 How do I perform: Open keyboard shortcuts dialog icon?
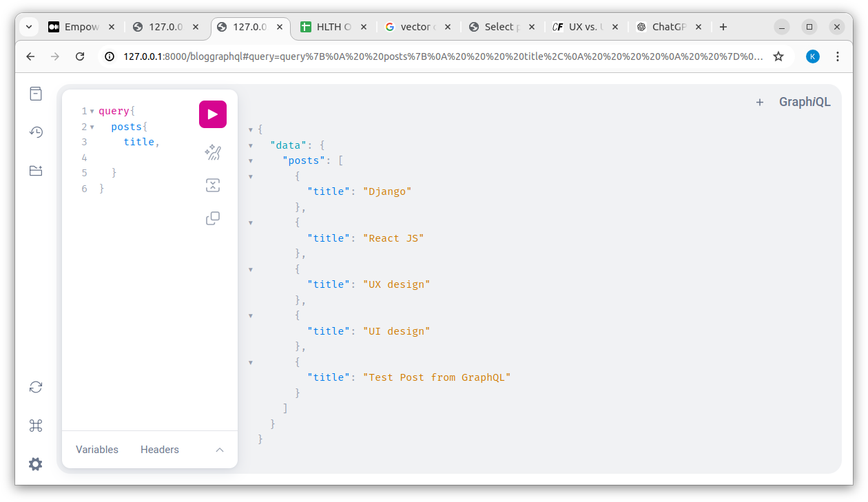pos(36,426)
